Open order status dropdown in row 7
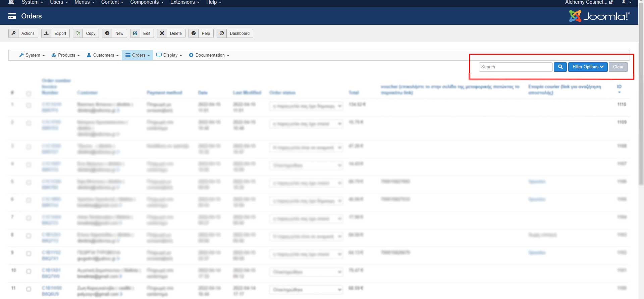 [x=306, y=219]
